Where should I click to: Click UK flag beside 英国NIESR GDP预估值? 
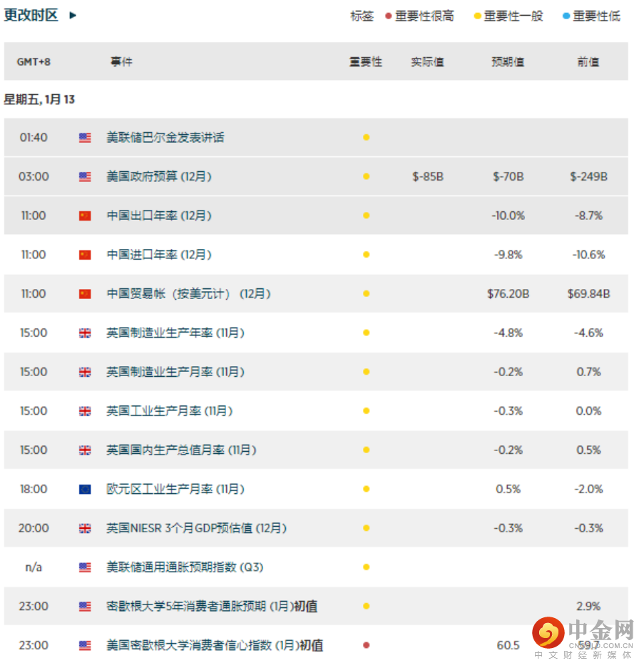click(85, 529)
